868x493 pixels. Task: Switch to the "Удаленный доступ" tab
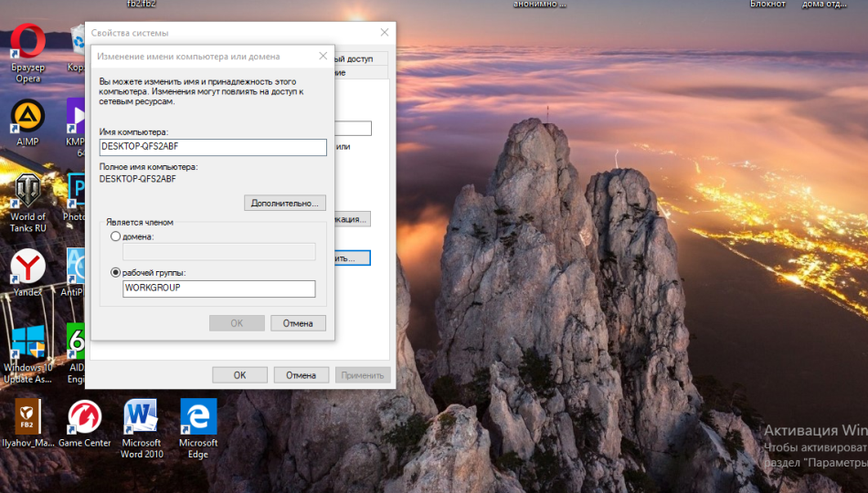(x=361, y=58)
